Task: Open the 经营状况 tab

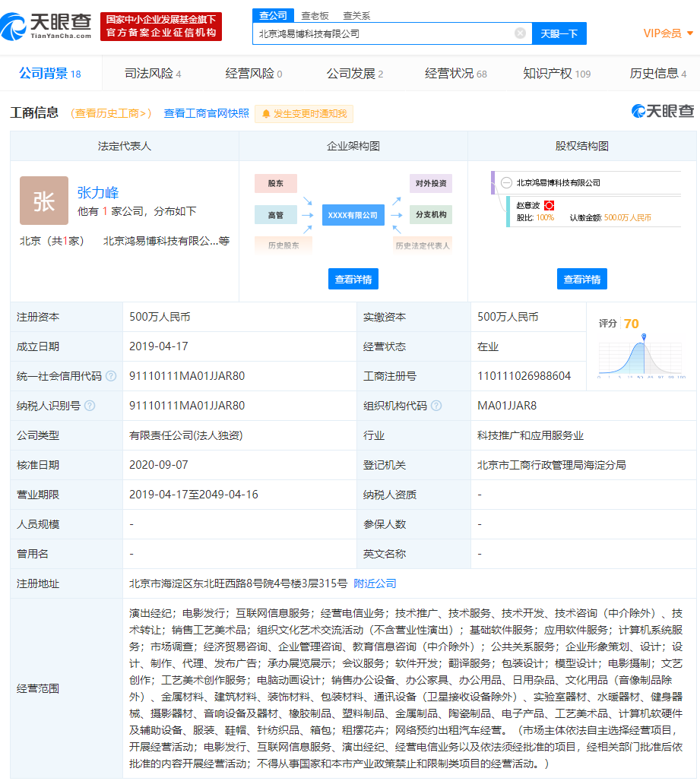Action: pos(455,74)
